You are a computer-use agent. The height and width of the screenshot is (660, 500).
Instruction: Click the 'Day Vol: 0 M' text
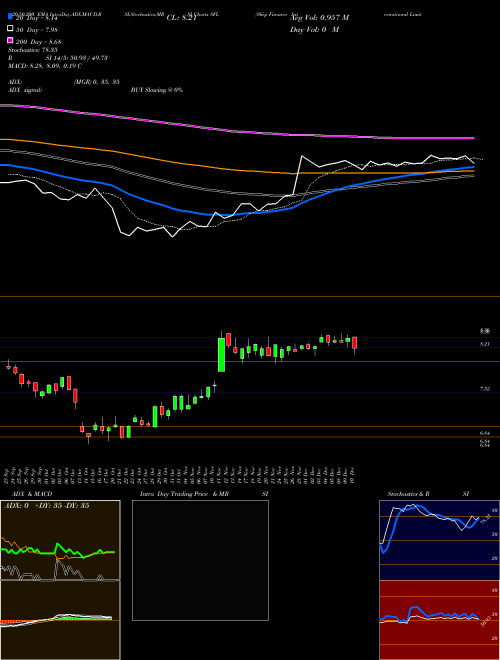pos(314,30)
